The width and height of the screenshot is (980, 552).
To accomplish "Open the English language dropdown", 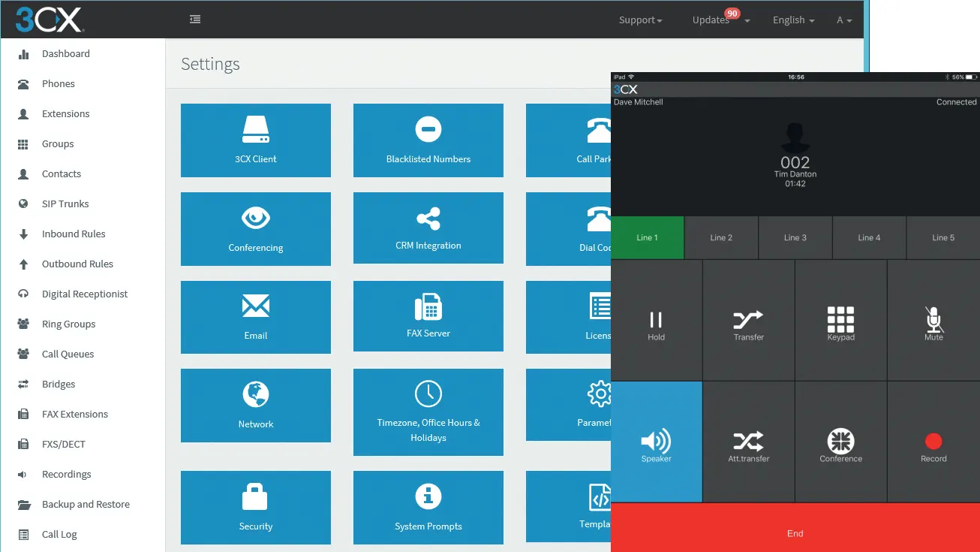I will click(x=793, y=20).
